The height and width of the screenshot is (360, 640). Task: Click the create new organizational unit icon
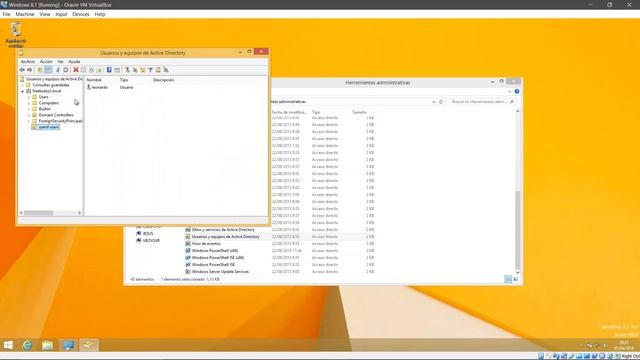coord(143,70)
